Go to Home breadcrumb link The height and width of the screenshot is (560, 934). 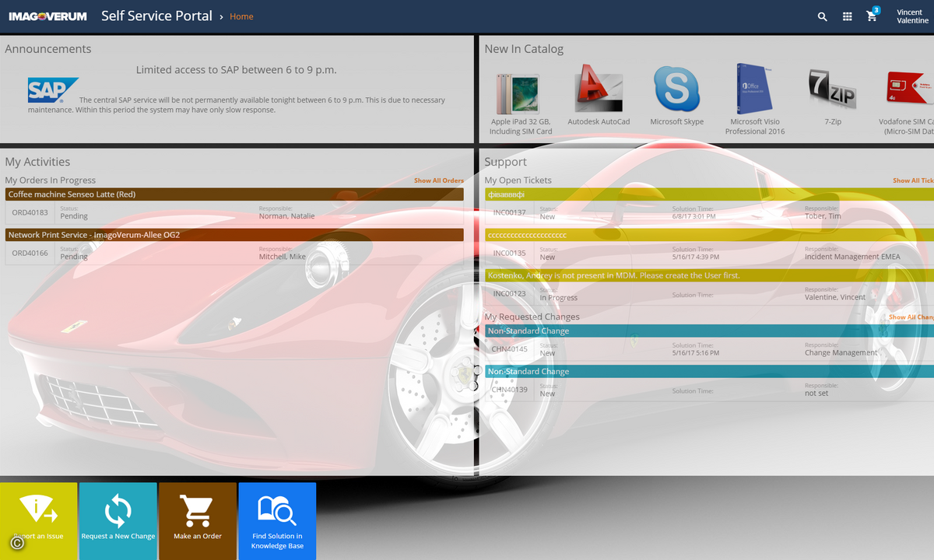point(241,16)
